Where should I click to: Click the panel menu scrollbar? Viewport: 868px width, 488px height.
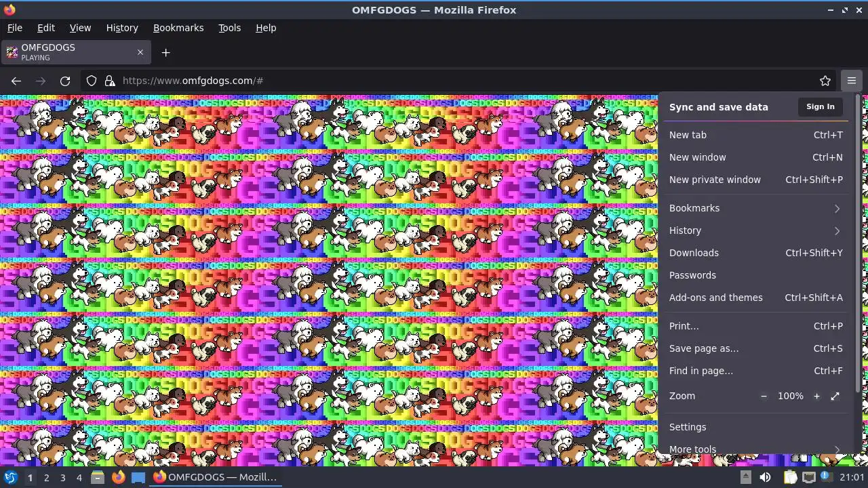pos(857,244)
